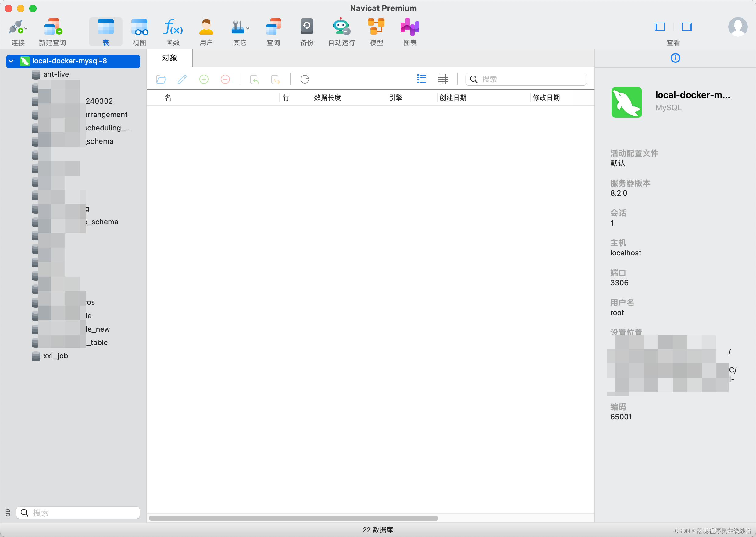The height and width of the screenshot is (537, 756).
Task: Click the server version value 8.2.0
Action: click(x=619, y=193)
